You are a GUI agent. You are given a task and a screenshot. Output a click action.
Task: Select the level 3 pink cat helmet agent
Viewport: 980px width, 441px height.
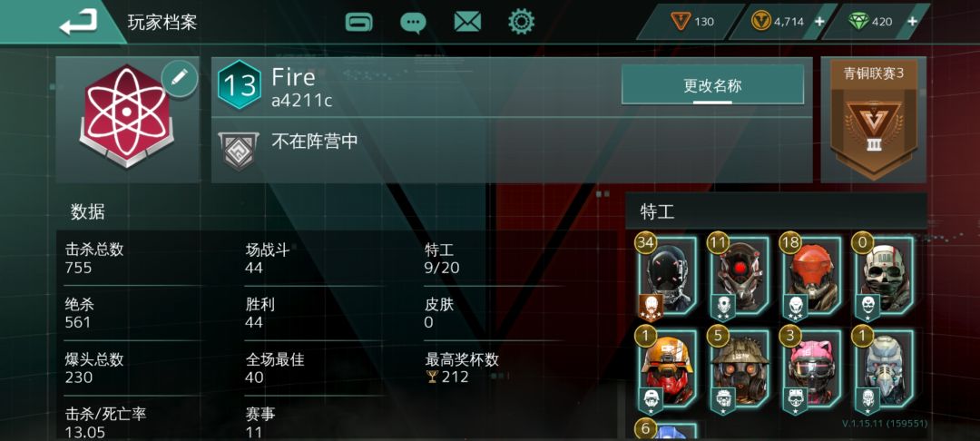tap(810, 372)
